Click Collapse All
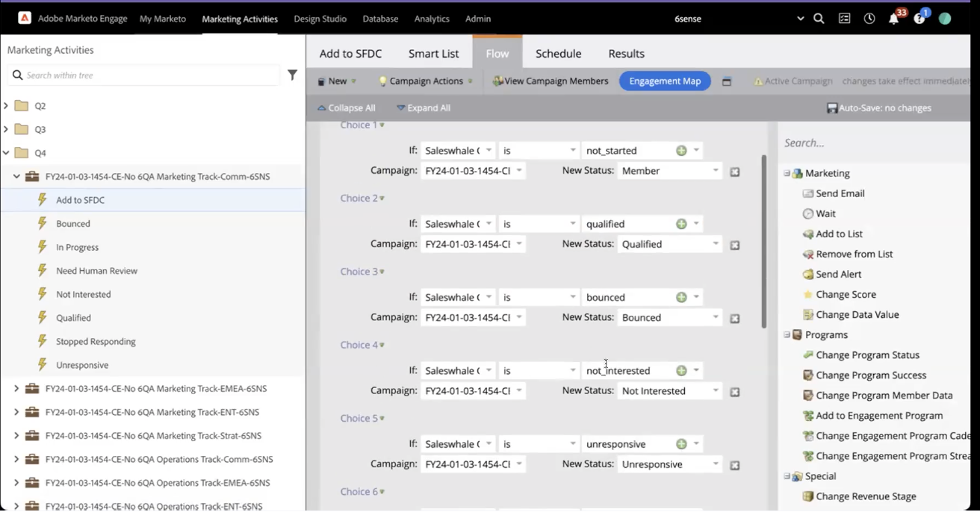The height and width of the screenshot is (512, 980). 346,108
